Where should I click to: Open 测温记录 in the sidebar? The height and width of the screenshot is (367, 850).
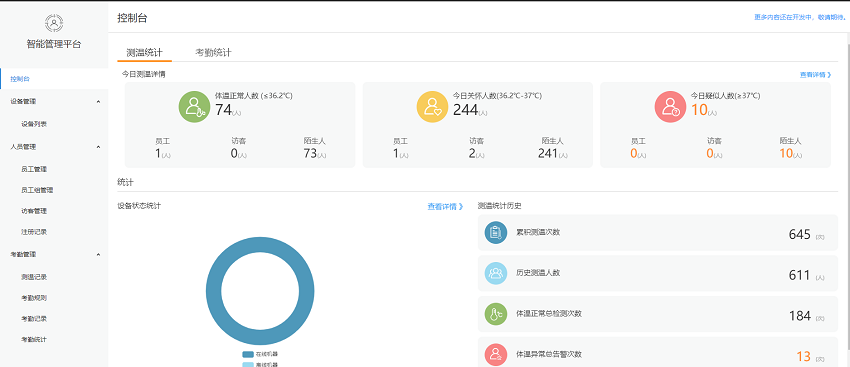(x=34, y=277)
